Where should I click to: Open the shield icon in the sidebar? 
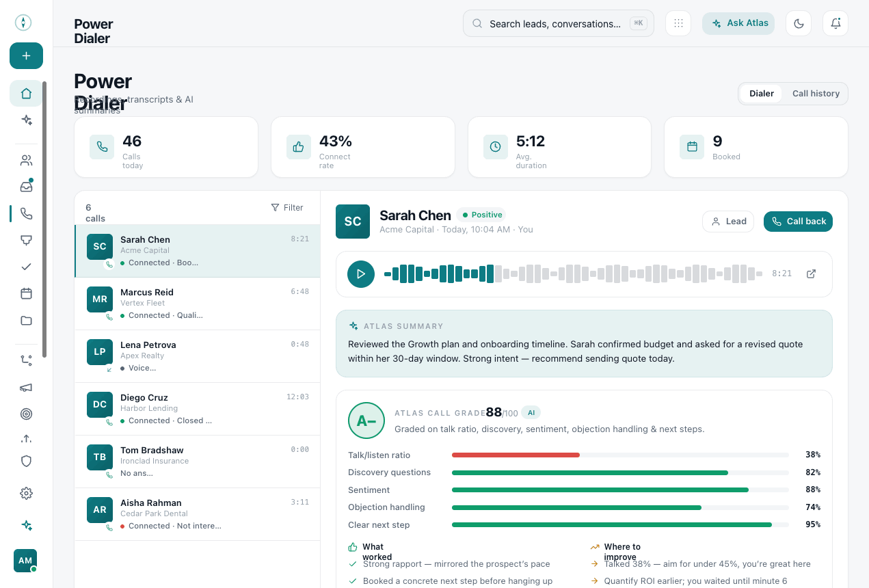[26, 462]
